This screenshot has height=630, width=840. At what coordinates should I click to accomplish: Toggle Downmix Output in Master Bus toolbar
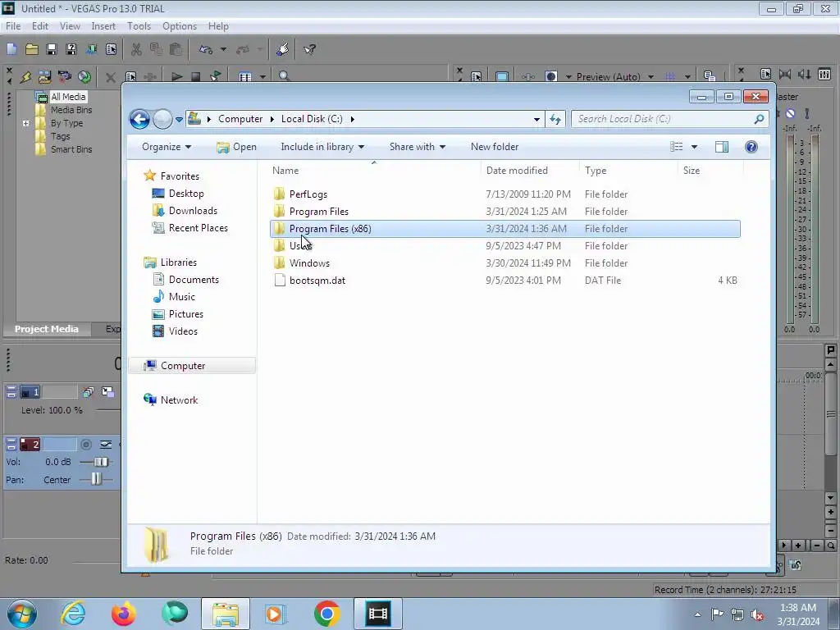click(785, 75)
